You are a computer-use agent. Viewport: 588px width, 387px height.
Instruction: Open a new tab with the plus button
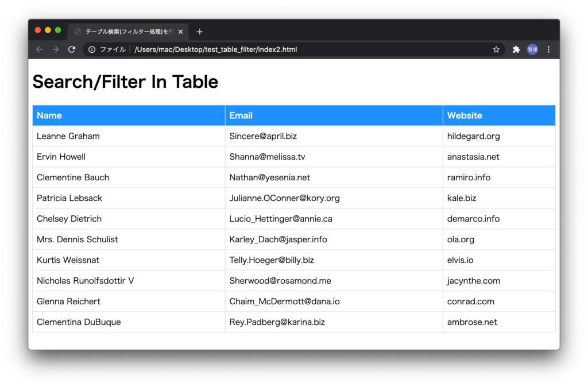[x=199, y=32]
